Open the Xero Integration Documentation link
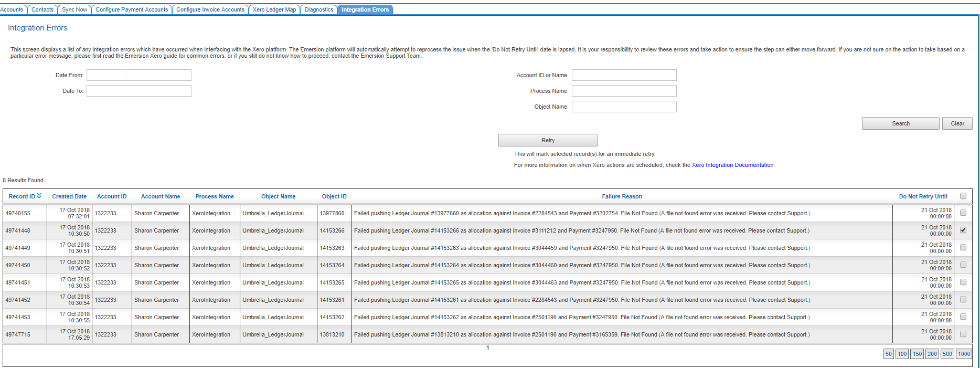This screenshot has height=368, width=980. tap(732, 165)
